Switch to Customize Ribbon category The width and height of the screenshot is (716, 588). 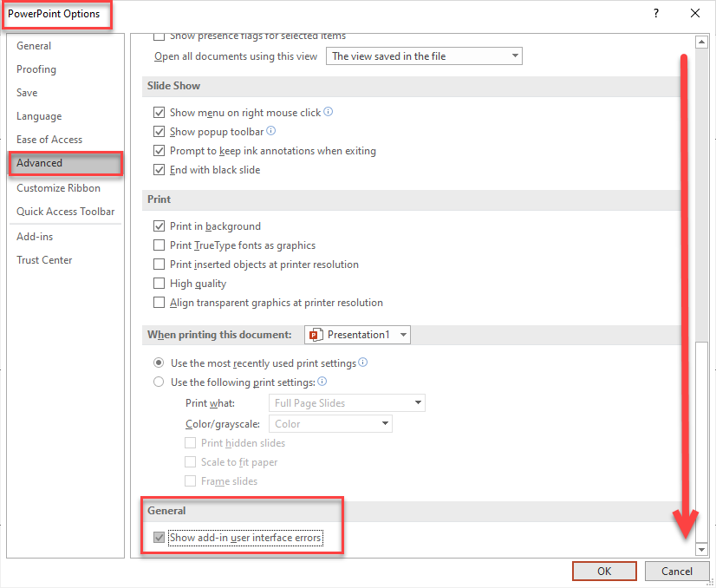click(x=58, y=188)
